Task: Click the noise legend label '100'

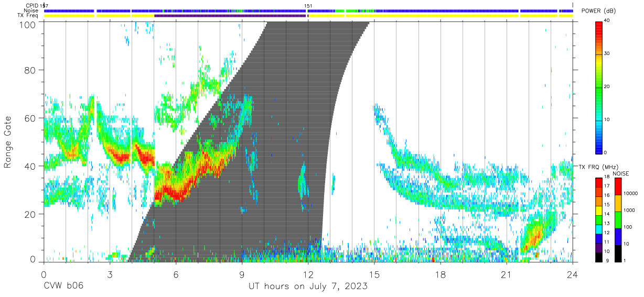Action: pyautogui.click(x=628, y=227)
